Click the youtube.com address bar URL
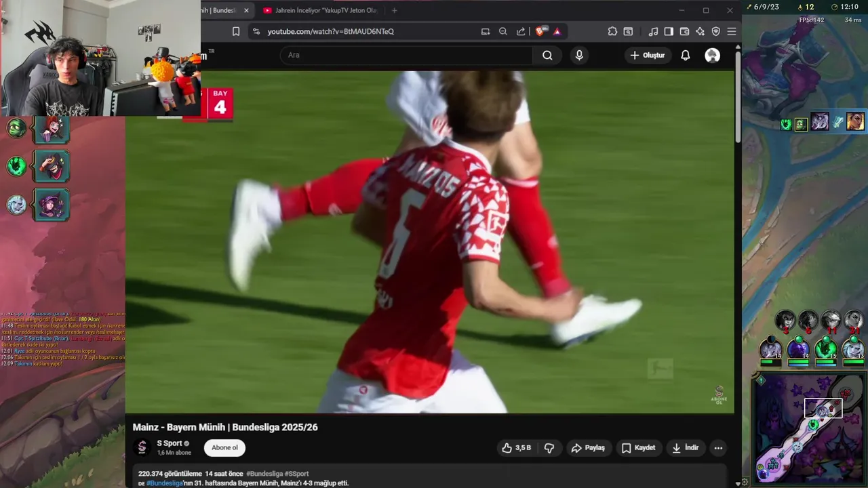The height and width of the screenshot is (488, 868). coord(330,31)
